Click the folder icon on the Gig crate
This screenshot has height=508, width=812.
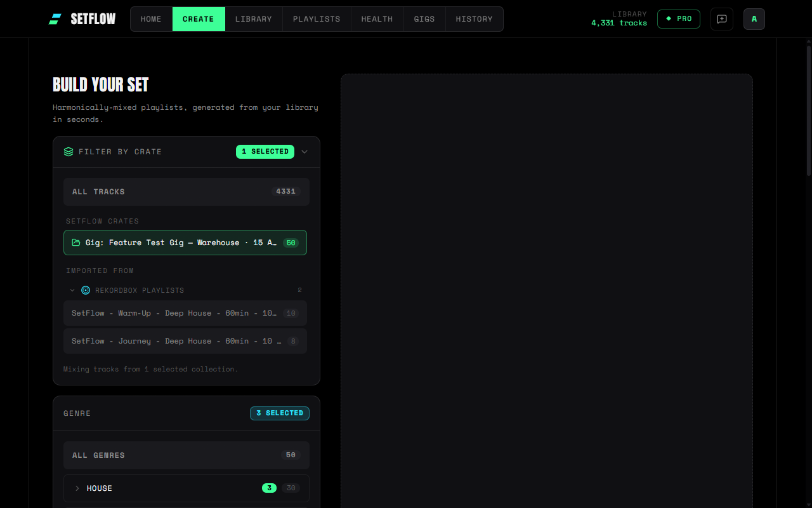tap(76, 243)
